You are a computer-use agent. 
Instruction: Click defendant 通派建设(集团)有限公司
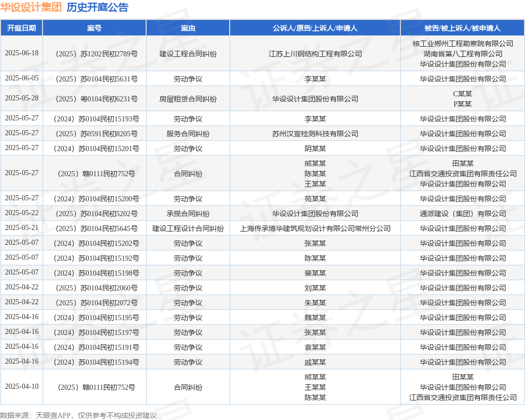click(x=463, y=214)
